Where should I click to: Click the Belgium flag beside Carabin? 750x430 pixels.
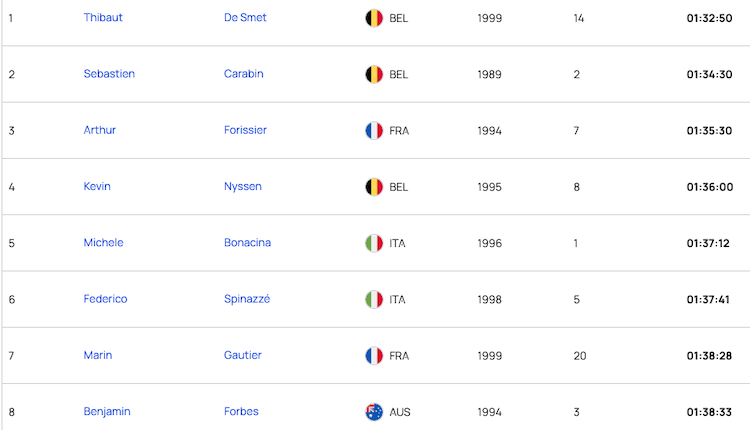(x=374, y=74)
